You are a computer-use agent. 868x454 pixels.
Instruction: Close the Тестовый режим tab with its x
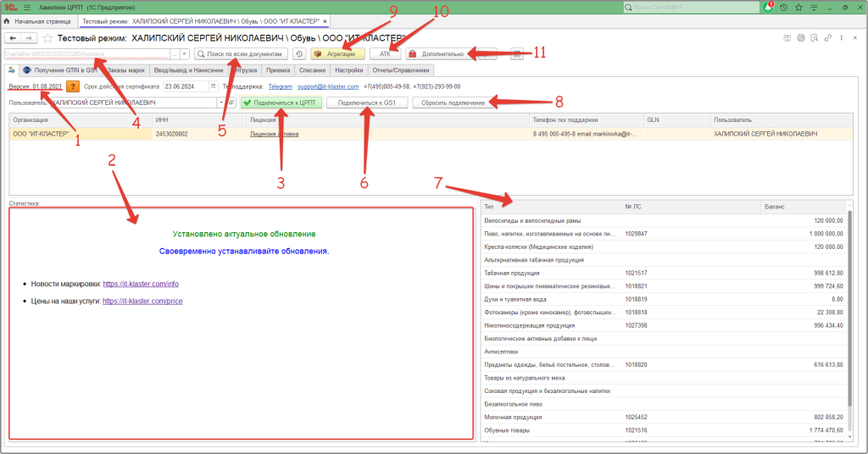(x=325, y=21)
